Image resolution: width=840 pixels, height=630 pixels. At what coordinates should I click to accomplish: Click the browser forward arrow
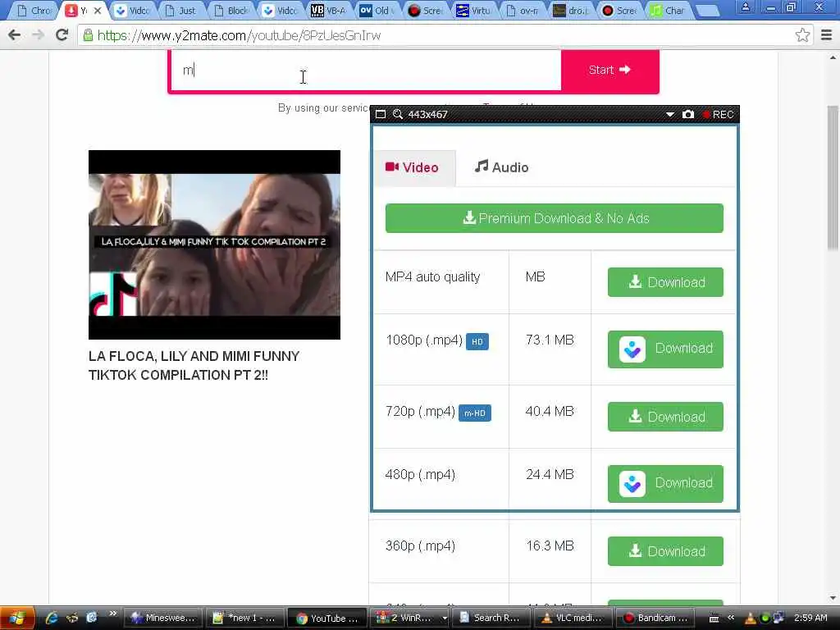[x=38, y=35]
